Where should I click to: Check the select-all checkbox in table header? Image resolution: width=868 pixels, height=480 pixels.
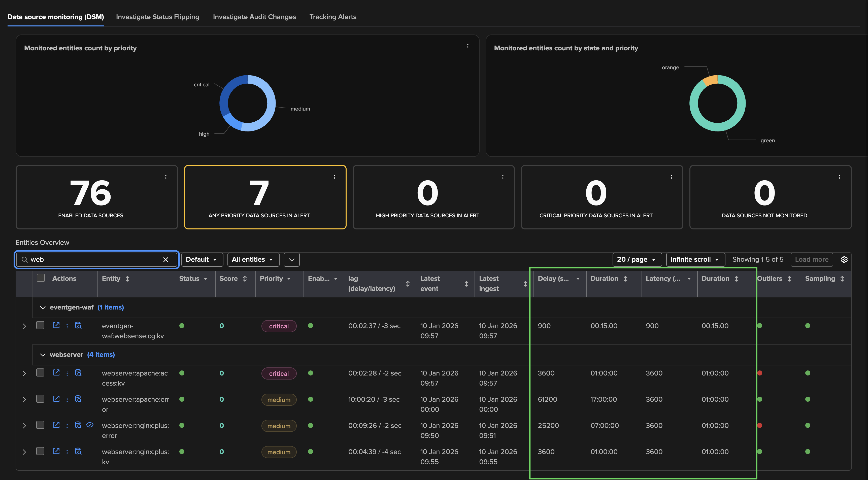[x=41, y=278]
